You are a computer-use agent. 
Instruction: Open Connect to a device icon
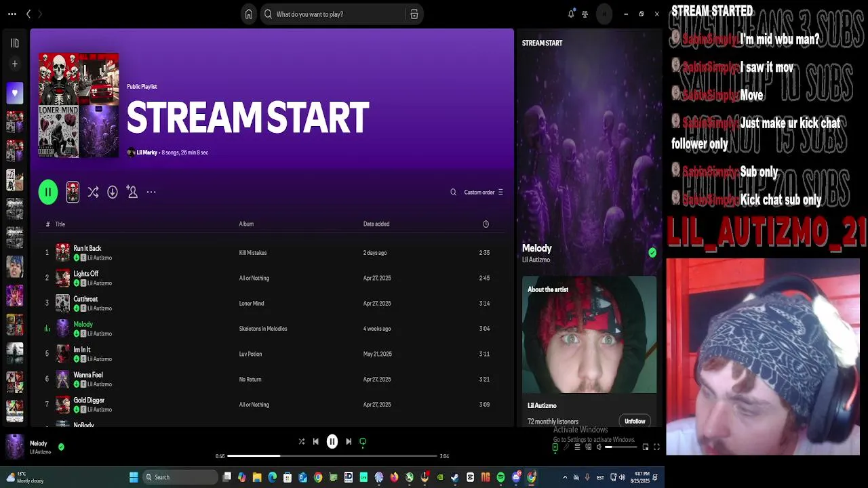pyautogui.click(x=589, y=447)
